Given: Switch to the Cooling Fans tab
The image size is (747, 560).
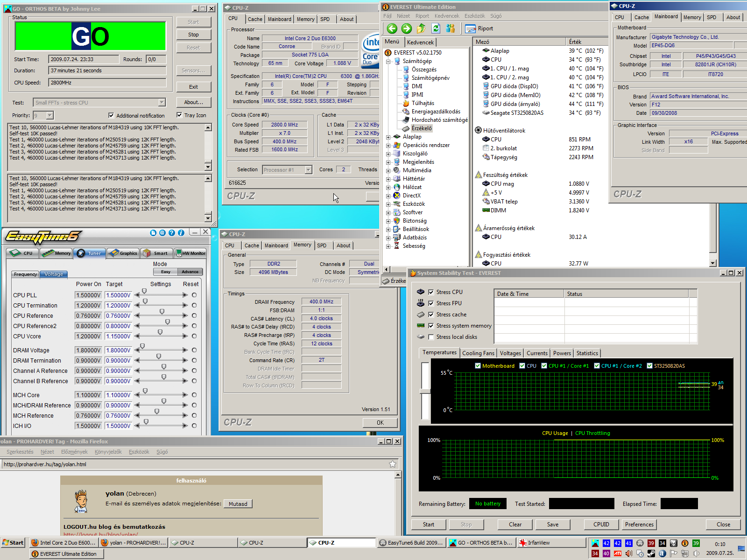Looking at the screenshot, I should (478, 353).
